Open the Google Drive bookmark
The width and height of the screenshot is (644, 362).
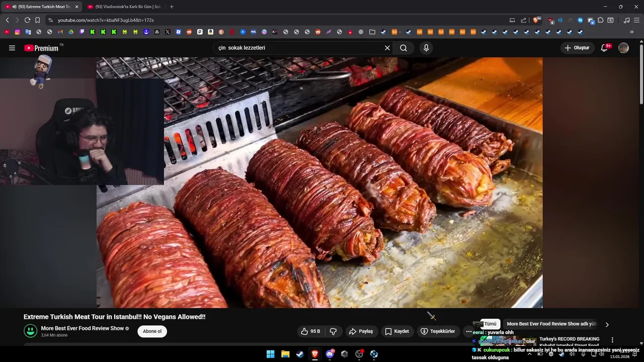tap(71, 32)
